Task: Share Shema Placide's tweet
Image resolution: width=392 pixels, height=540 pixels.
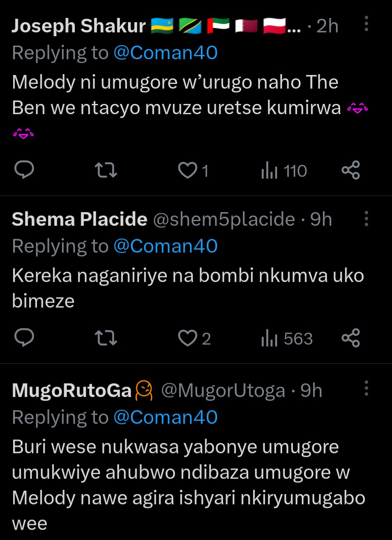Action: (351, 339)
